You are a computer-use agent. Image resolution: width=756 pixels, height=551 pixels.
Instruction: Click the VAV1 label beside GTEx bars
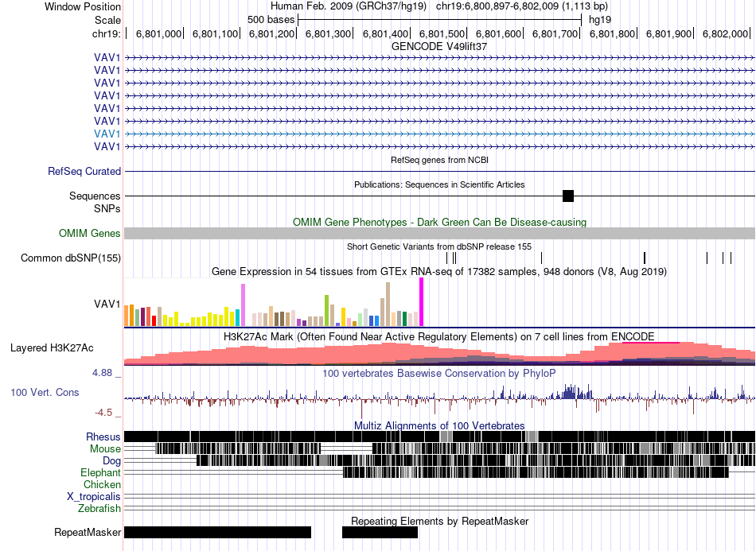(x=107, y=304)
